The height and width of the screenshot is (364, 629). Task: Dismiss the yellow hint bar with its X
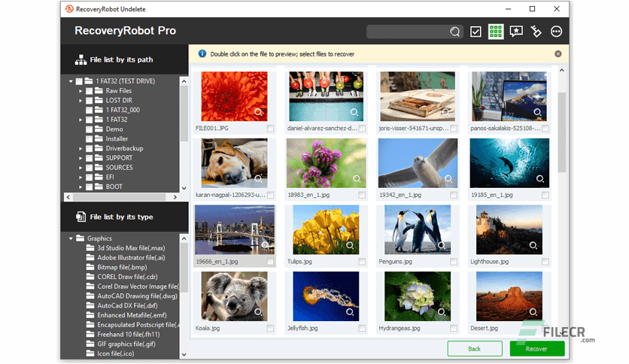tap(558, 53)
